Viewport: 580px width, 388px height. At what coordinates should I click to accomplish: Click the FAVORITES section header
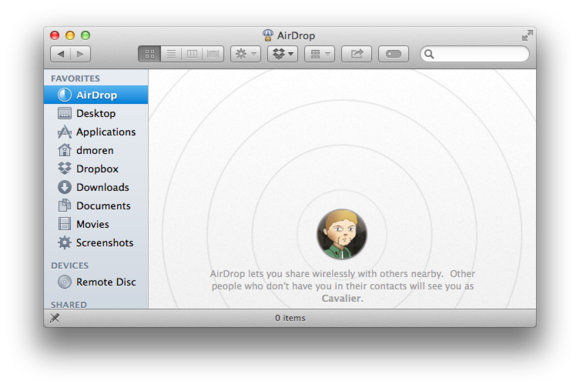75,78
